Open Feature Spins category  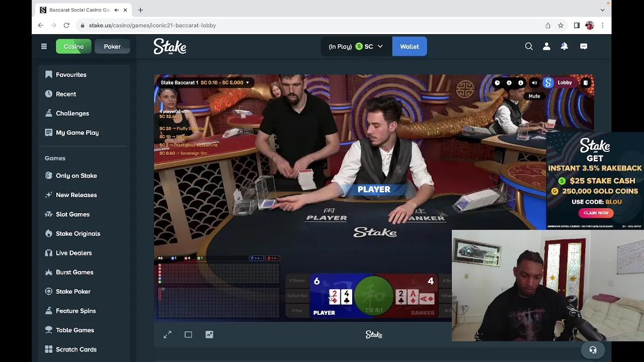point(75,311)
